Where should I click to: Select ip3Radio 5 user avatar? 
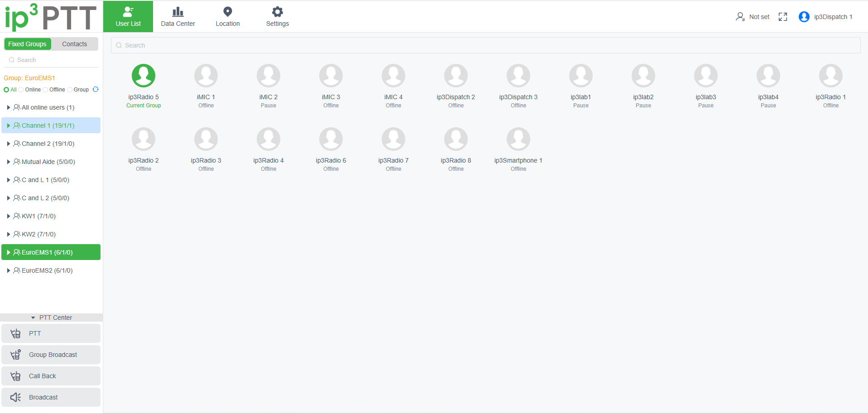144,75
